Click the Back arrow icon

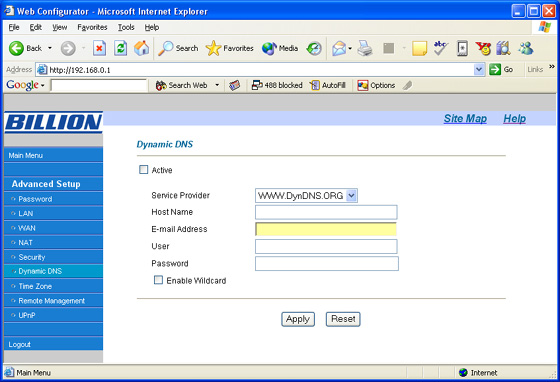point(16,48)
